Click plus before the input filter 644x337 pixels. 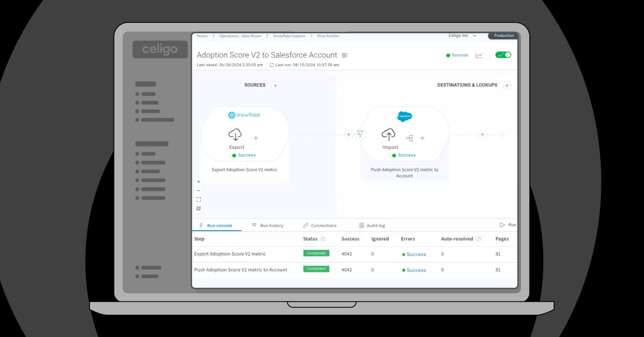click(349, 135)
